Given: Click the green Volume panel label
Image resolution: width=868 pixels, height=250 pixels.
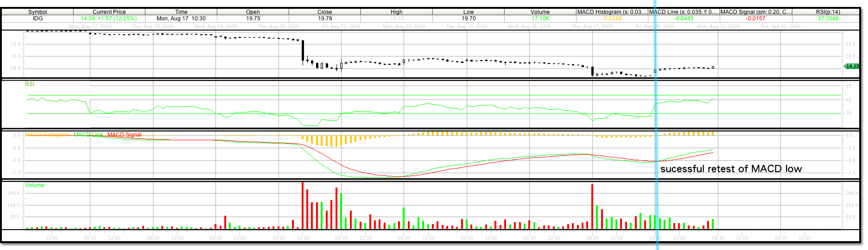Looking at the screenshot, I should tap(35, 185).
